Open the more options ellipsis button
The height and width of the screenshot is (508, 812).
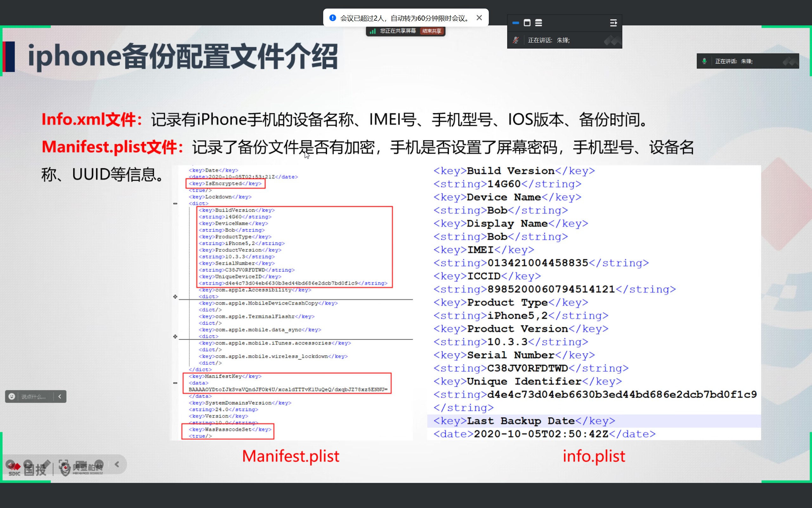[x=99, y=465]
